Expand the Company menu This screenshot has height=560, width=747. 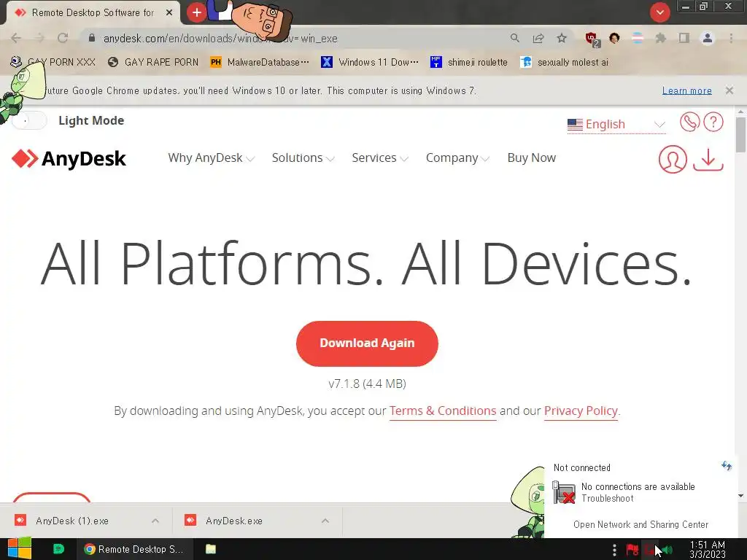(x=457, y=158)
